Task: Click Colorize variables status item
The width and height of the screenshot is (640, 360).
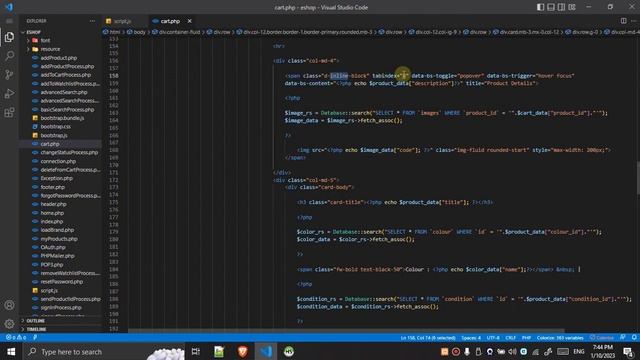Action: click(x=560, y=338)
